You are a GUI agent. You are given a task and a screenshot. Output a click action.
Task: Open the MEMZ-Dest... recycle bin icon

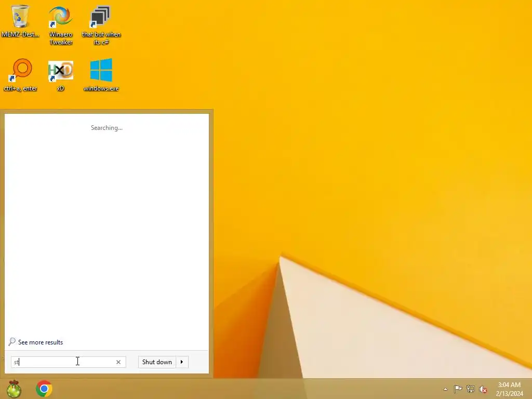pos(20,21)
